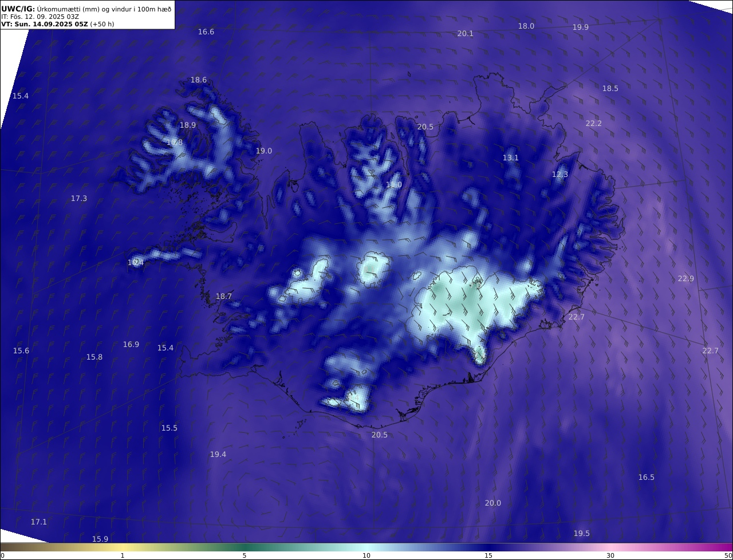Click the 19.0 value label on the map
The image size is (733, 560).
click(264, 151)
